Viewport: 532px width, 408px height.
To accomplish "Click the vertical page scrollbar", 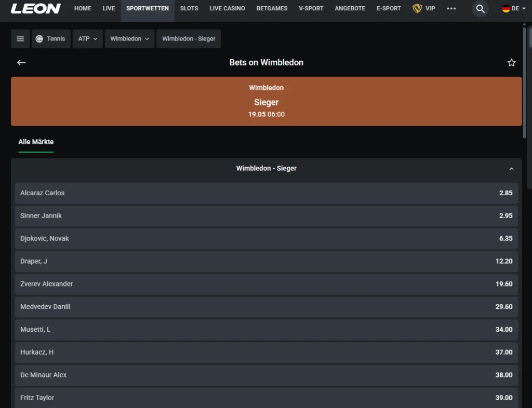I will [524, 83].
